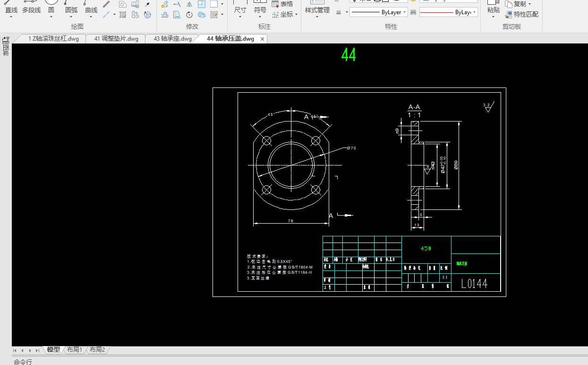Close the 44 轴承压盖.dwg tab
This screenshot has height=365, width=588.
[x=263, y=39]
